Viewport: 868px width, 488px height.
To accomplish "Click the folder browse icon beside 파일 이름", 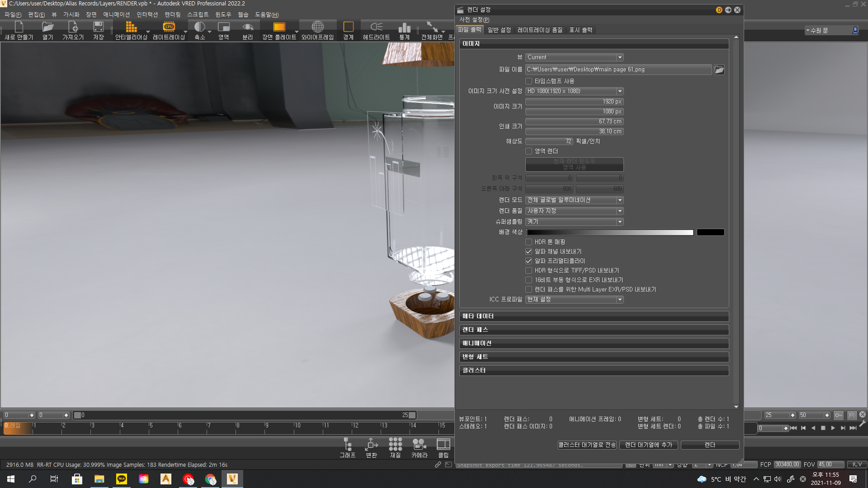I will tap(719, 69).
